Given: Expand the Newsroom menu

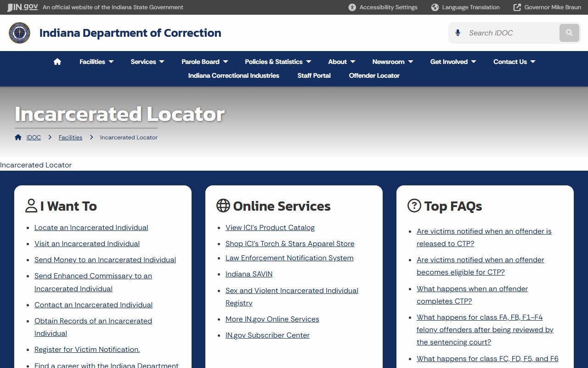Looking at the screenshot, I should pyautogui.click(x=393, y=62).
